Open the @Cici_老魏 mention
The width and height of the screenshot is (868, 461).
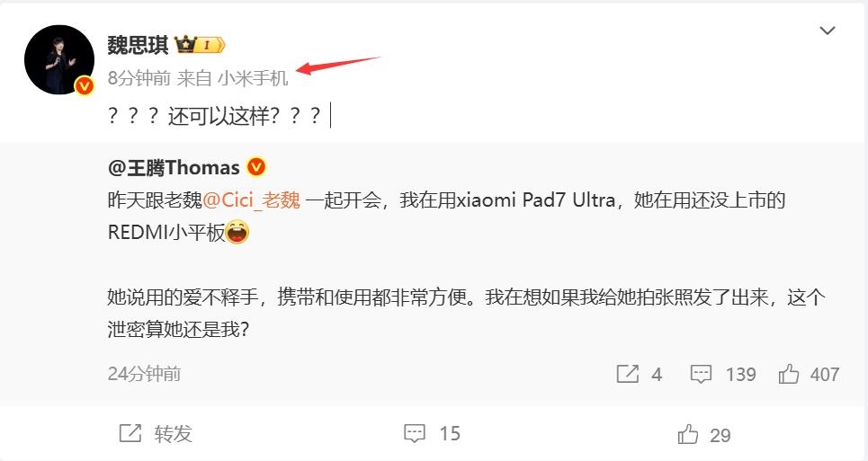pyautogui.click(x=252, y=199)
